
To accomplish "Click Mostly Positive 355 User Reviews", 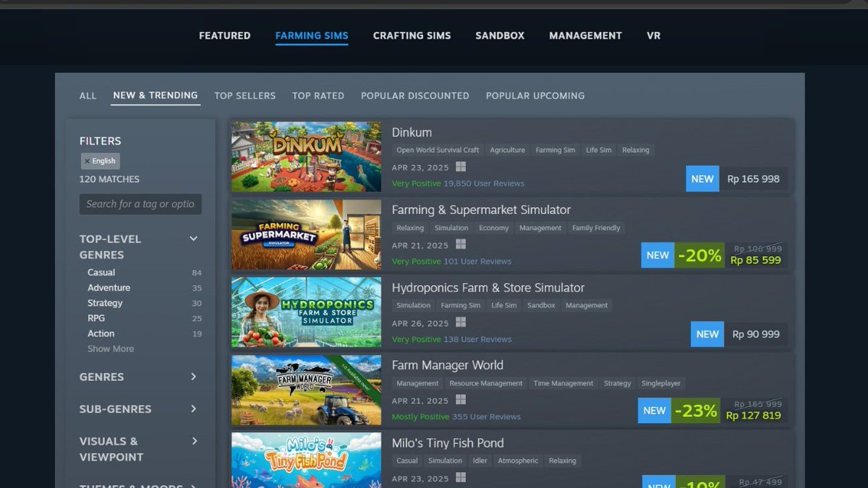I will (x=456, y=417).
